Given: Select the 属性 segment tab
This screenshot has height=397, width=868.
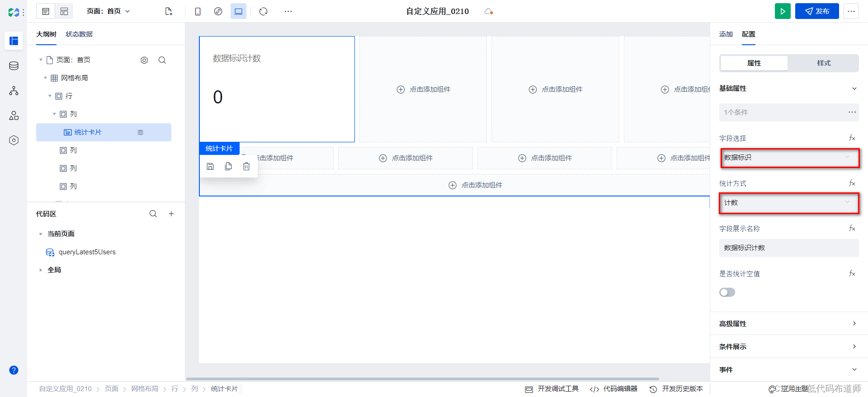Looking at the screenshot, I should pyautogui.click(x=754, y=63).
